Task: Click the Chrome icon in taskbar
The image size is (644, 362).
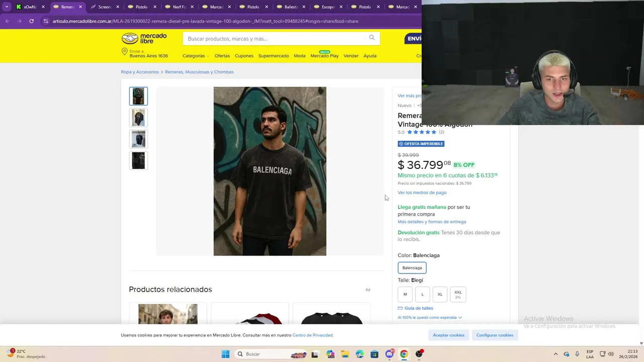Action: pos(404,354)
